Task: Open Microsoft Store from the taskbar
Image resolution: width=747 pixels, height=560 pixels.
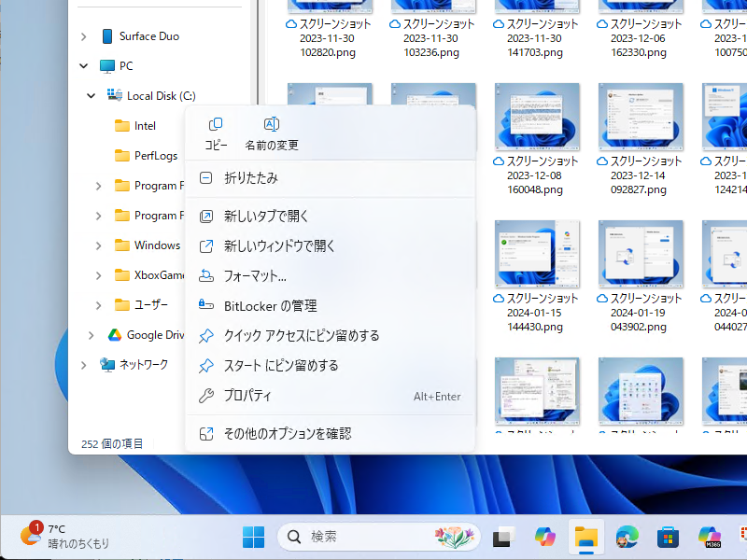Action: click(667, 537)
